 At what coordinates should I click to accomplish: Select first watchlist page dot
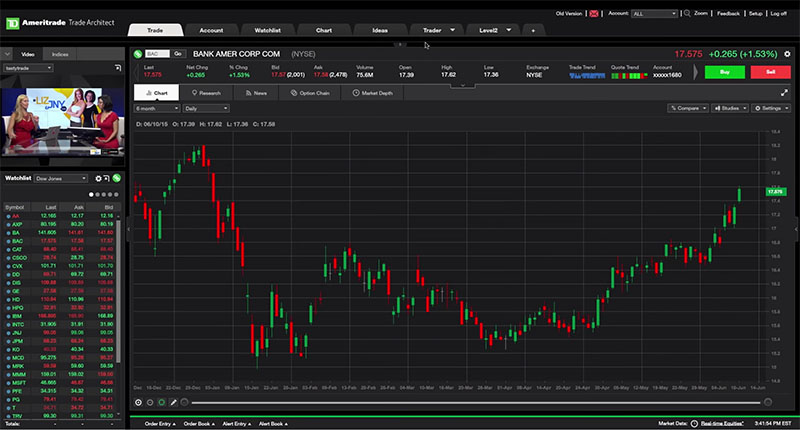pos(91,194)
